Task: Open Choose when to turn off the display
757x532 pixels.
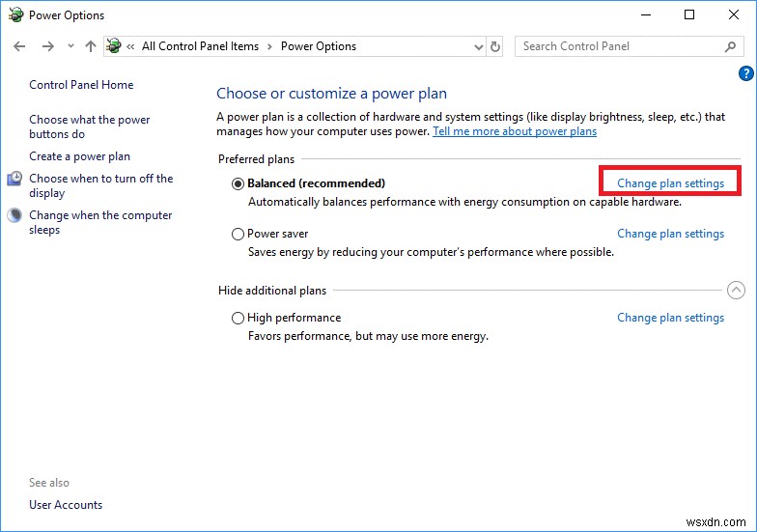Action: tap(100, 185)
